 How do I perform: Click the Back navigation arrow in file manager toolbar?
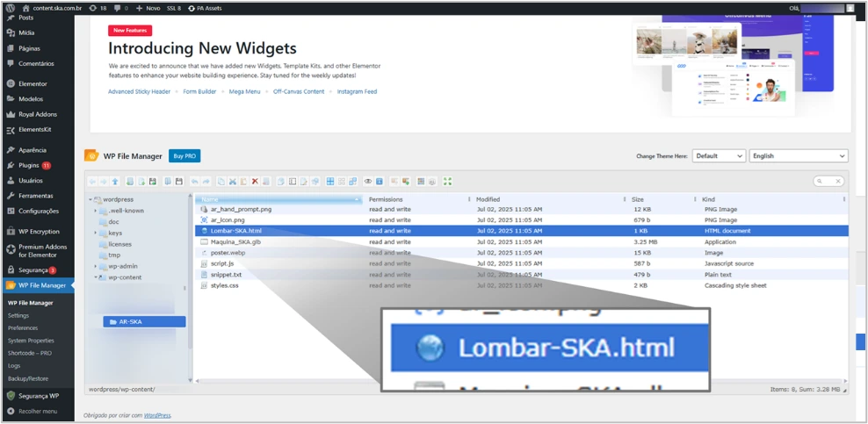click(x=92, y=182)
